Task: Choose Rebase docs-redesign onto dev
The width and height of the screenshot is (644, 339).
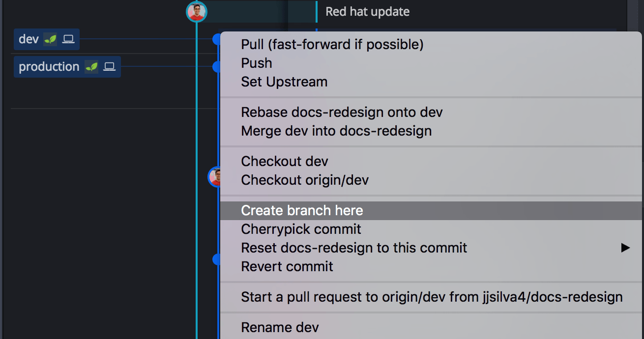Action: tap(342, 112)
